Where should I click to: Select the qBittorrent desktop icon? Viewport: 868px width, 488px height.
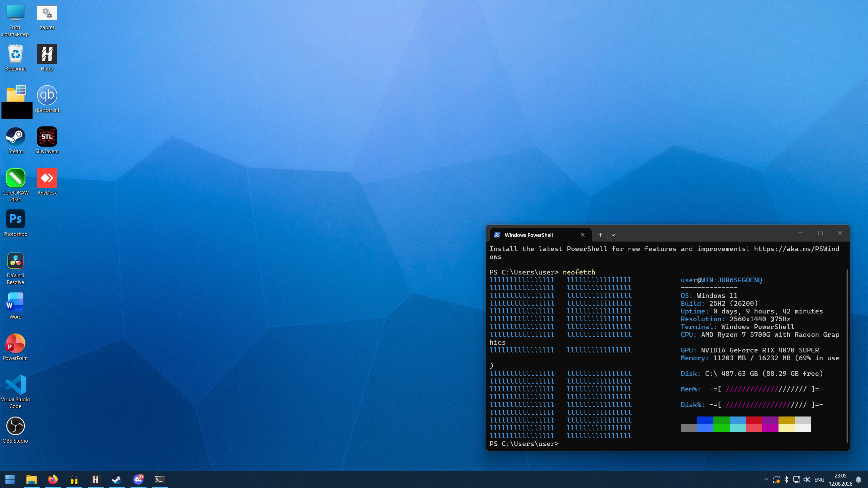pos(47,99)
